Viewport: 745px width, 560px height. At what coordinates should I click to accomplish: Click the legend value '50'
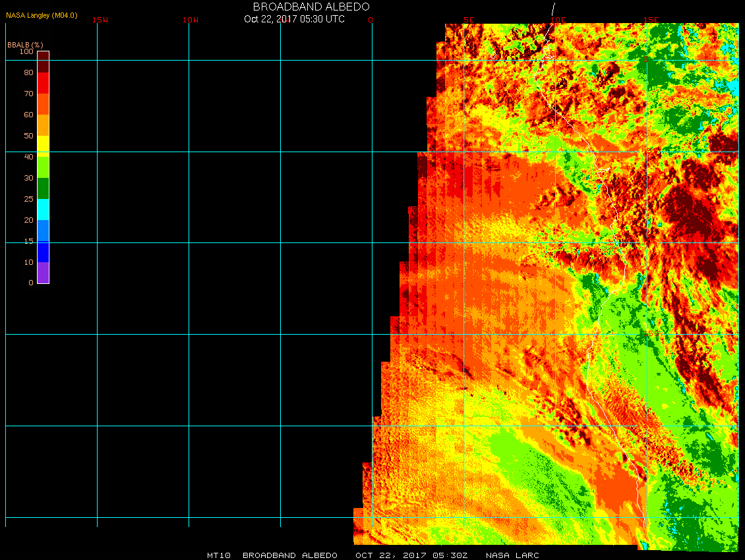pos(29,136)
